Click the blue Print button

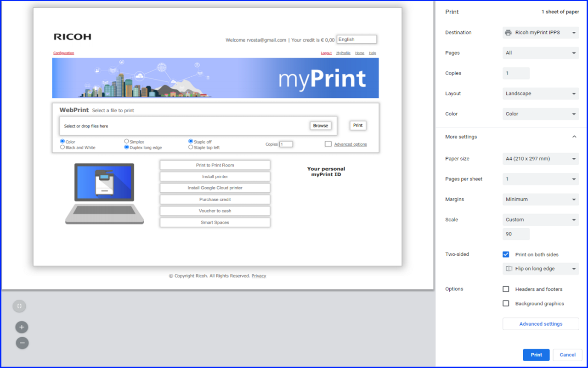536,355
